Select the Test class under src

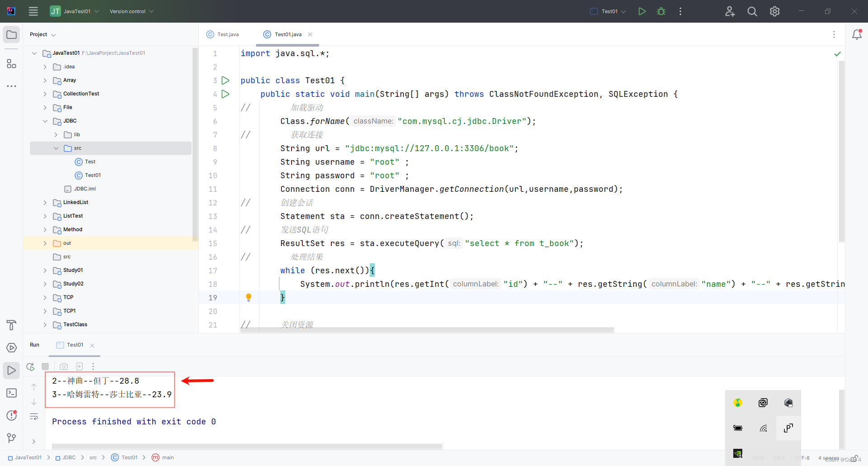pyautogui.click(x=85, y=162)
